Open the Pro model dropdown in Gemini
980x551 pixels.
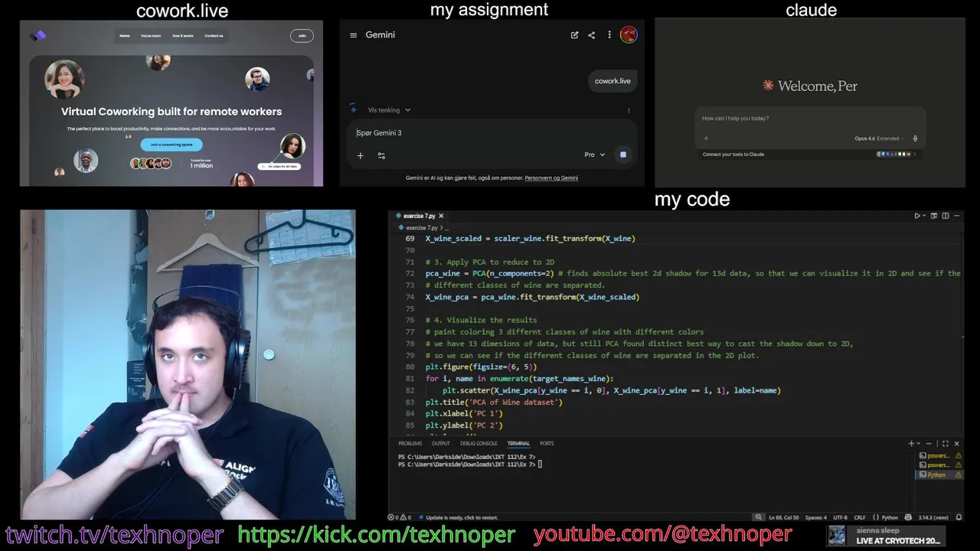pyautogui.click(x=595, y=155)
